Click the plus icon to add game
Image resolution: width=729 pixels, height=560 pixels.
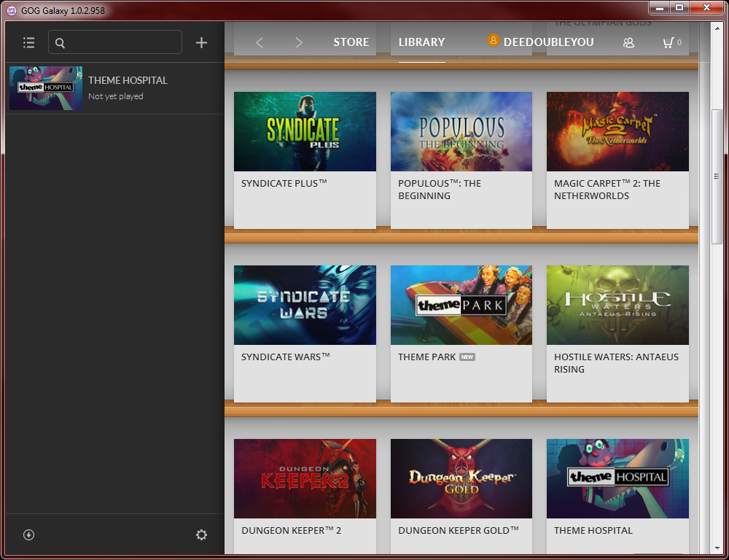click(x=201, y=42)
